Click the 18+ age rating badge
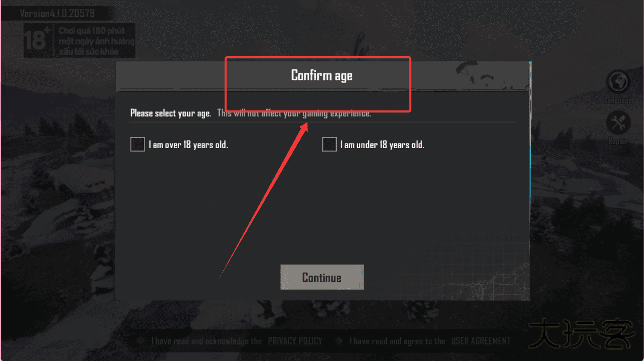644x361 pixels. tap(37, 40)
